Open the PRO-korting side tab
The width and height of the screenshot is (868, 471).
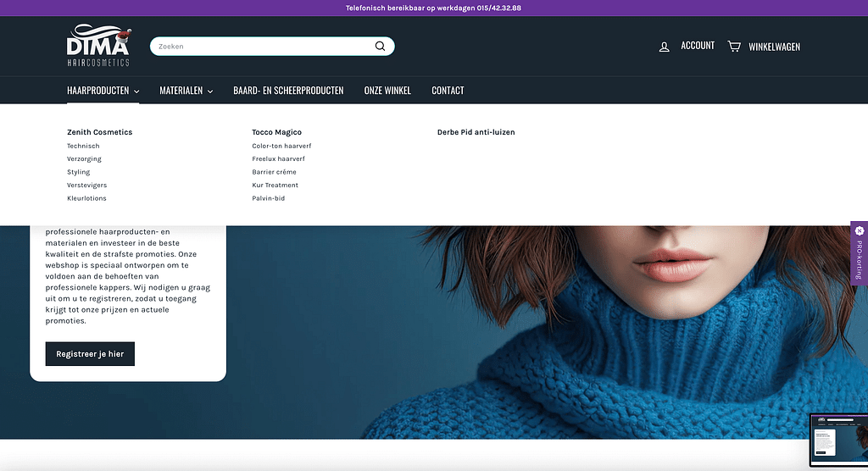pos(859,252)
